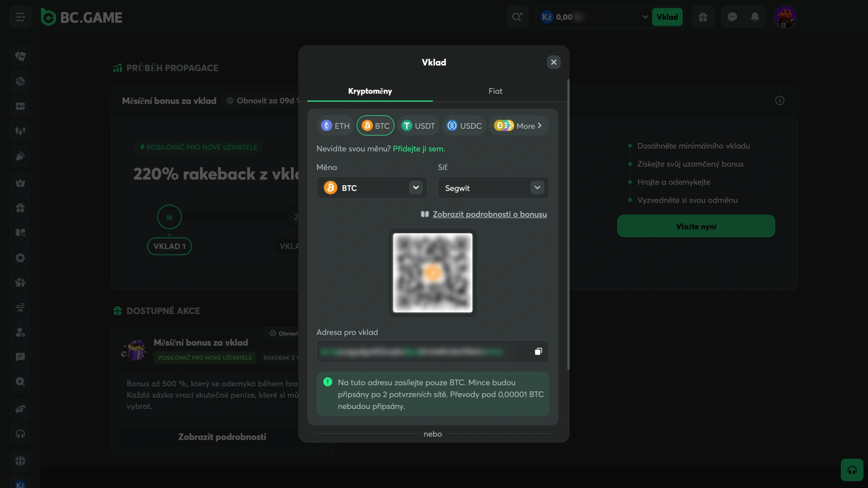Click the Vložte nyní button

pyautogui.click(x=696, y=226)
